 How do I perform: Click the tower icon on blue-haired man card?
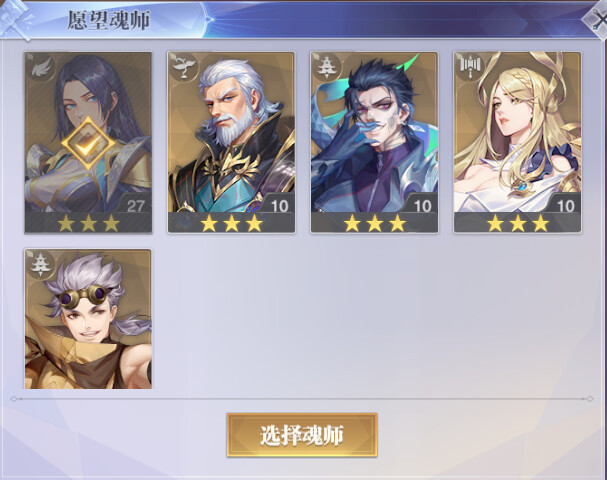(327, 67)
